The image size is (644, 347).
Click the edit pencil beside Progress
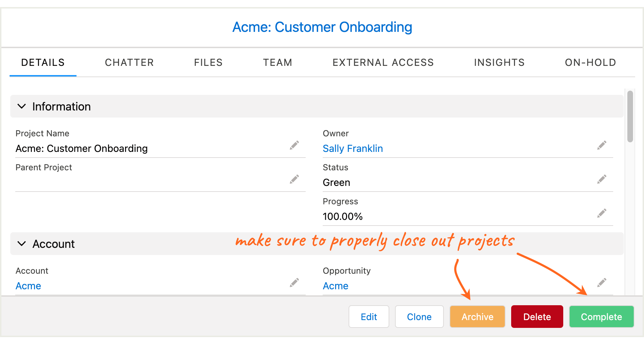pyautogui.click(x=602, y=213)
